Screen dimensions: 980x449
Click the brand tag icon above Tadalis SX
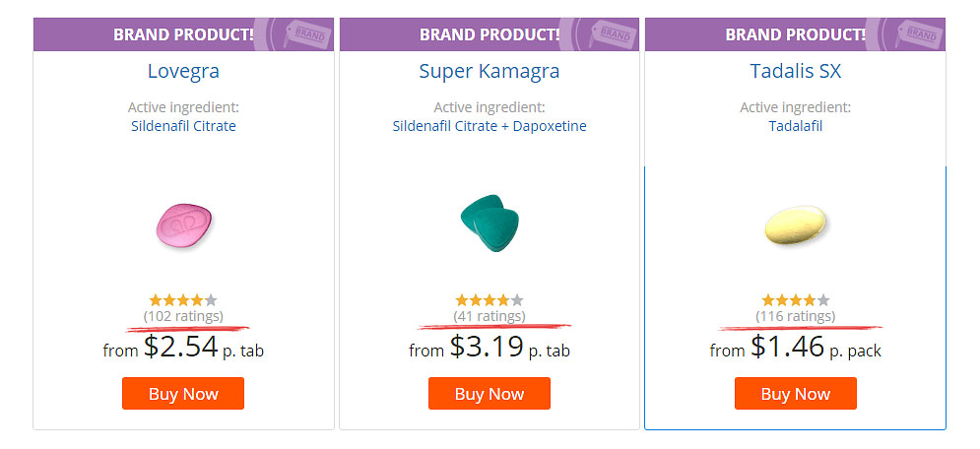(918, 33)
